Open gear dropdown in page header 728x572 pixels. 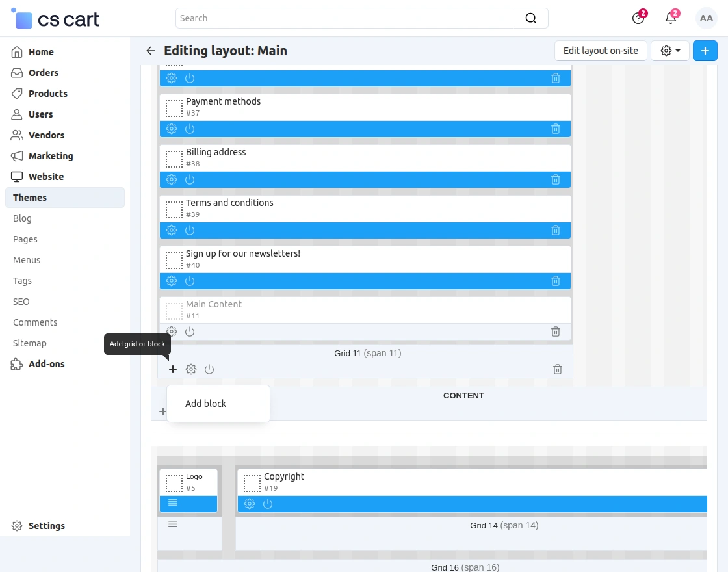670,51
